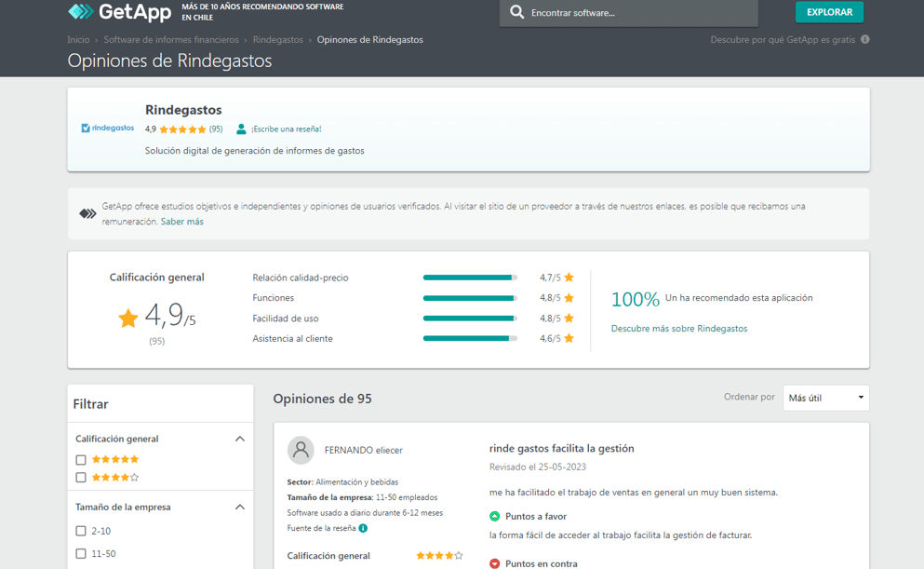Click the info icon next to 'Descubre por qué GetApp es gratis'
This screenshot has width=924, height=569.
point(864,40)
